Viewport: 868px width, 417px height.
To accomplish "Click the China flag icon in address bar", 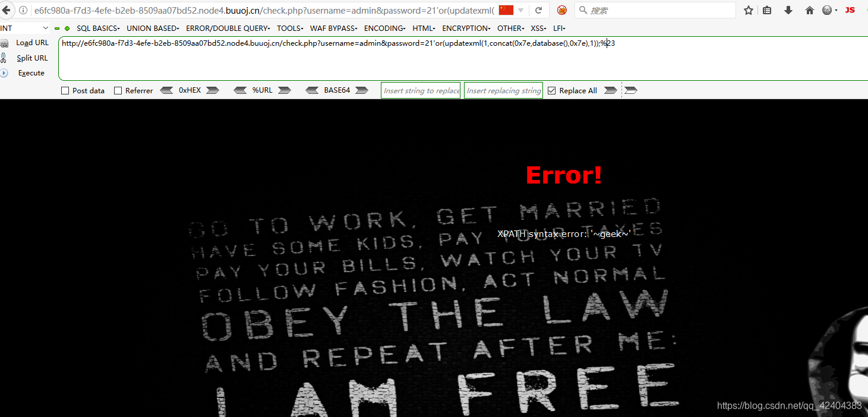I will point(506,10).
